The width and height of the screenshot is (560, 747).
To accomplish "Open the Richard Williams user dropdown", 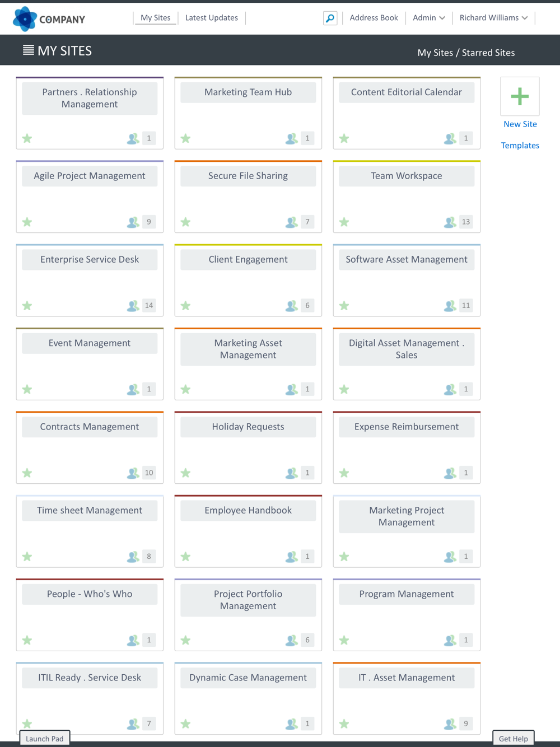I will pos(493,18).
